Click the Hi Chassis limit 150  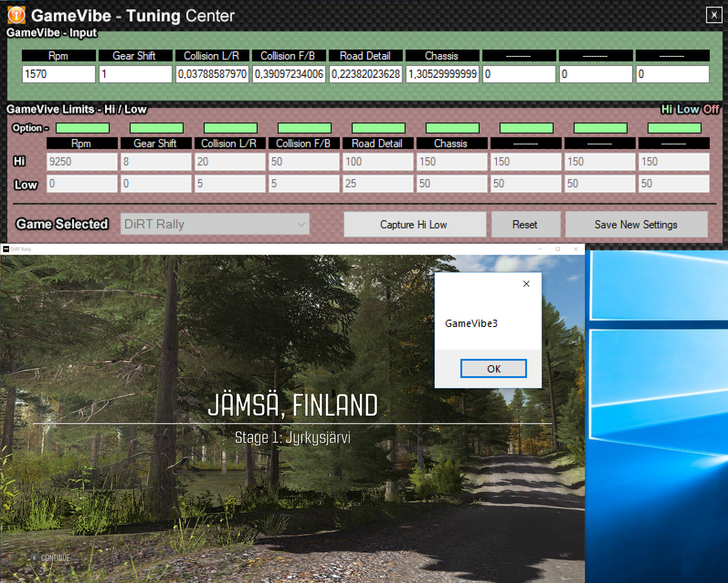pos(452,162)
